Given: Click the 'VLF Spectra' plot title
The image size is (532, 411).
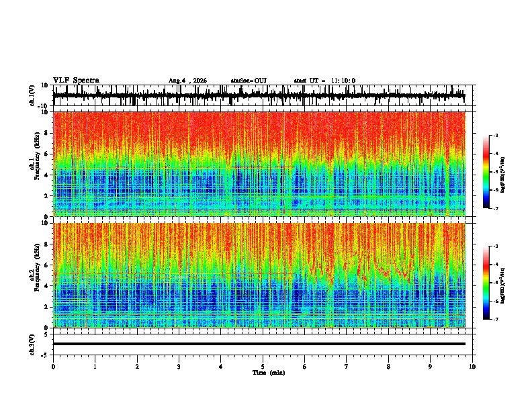Looking at the screenshot, I should [76, 81].
